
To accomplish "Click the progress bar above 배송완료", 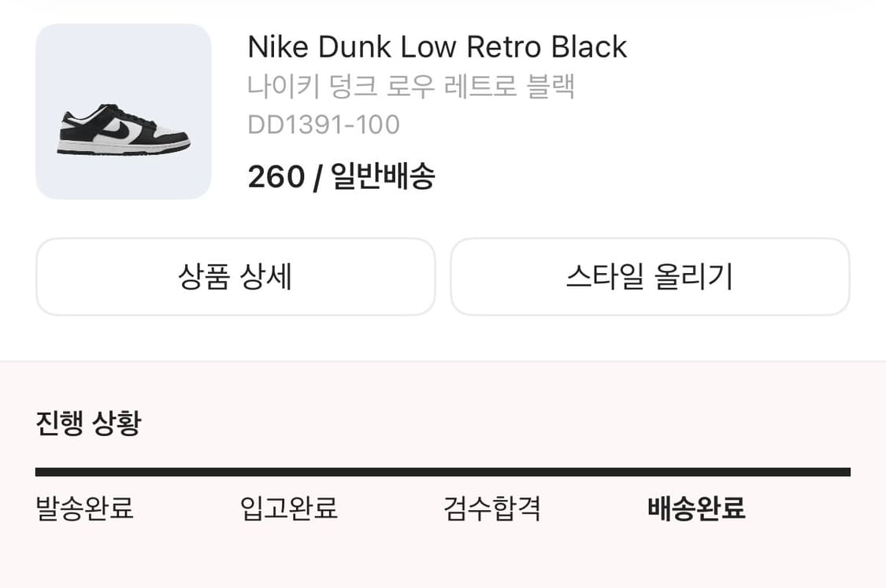I will pyautogui.click(x=696, y=472).
